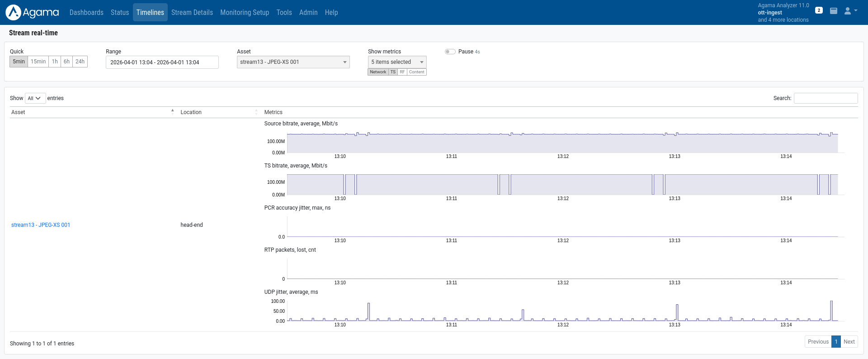The width and height of the screenshot is (868, 359).
Task: Toggle the Pause real-time switch
Action: coord(450,52)
